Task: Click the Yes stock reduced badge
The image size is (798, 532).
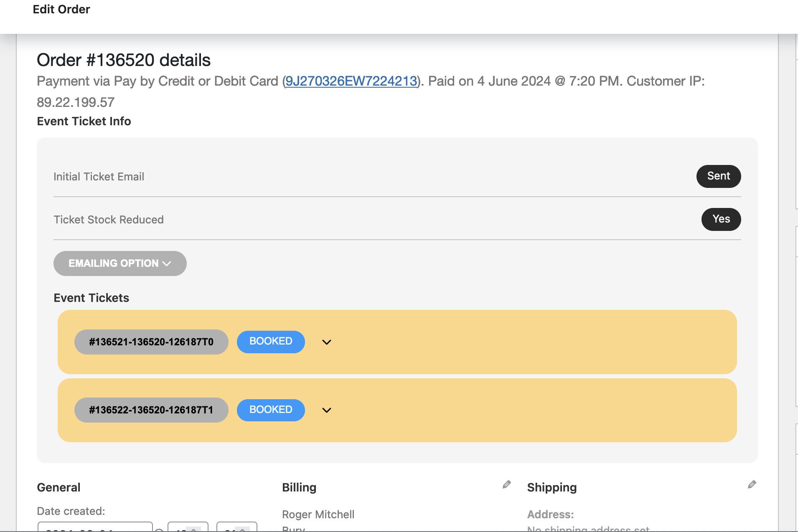Action: pyautogui.click(x=721, y=219)
